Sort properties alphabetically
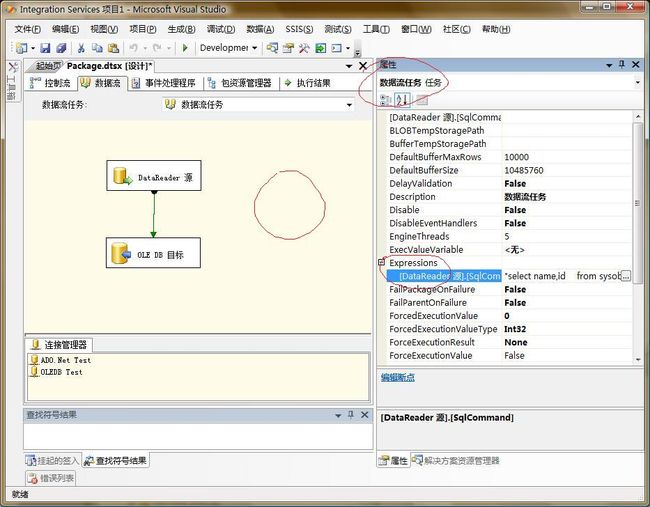The height and width of the screenshot is (507, 650). coord(402,99)
